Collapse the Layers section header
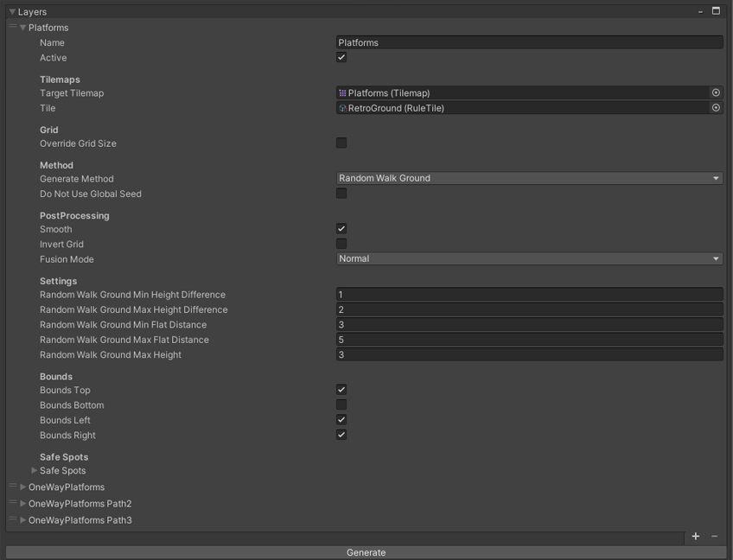Image resolution: width=733 pixels, height=560 pixels. pos(12,12)
